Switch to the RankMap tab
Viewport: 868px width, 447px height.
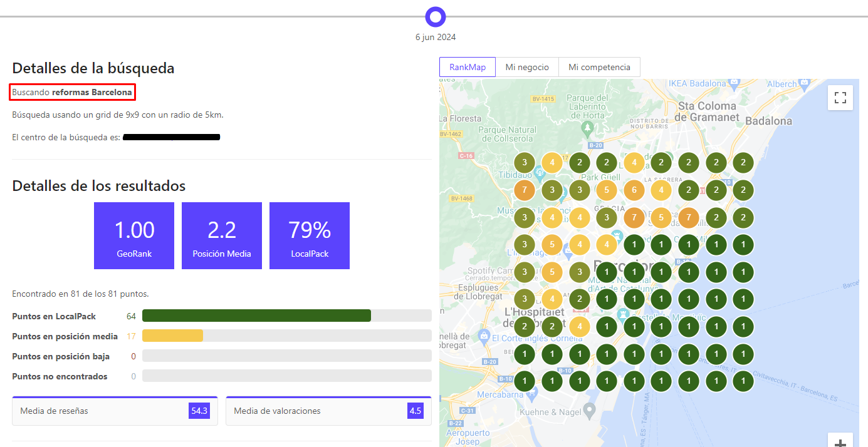[x=468, y=67]
